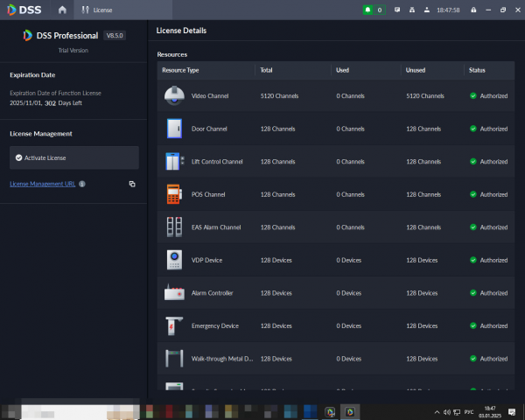This screenshot has height=420, width=525.
Task: Click the DSS logo in the title bar
Action: click(24, 10)
